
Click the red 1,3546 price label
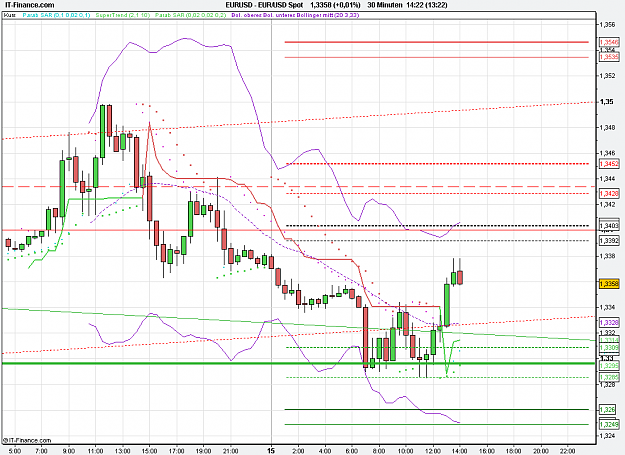609,42
